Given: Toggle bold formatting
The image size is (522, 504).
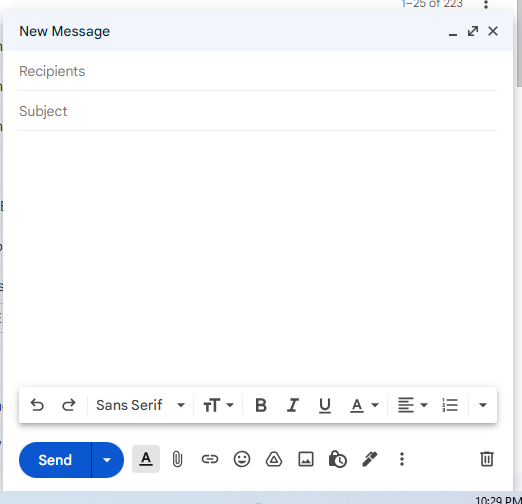Looking at the screenshot, I should [x=261, y=405].
